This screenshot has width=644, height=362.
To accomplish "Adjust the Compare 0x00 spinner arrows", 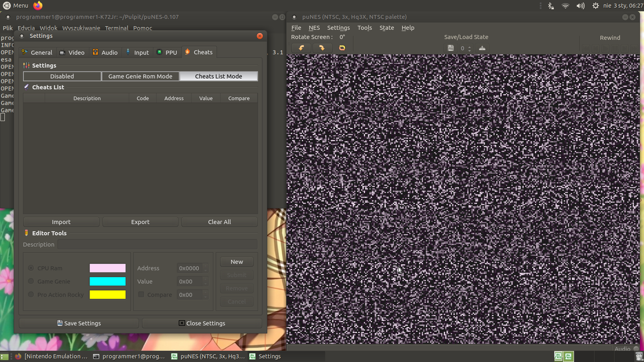I will pos(206,295).
